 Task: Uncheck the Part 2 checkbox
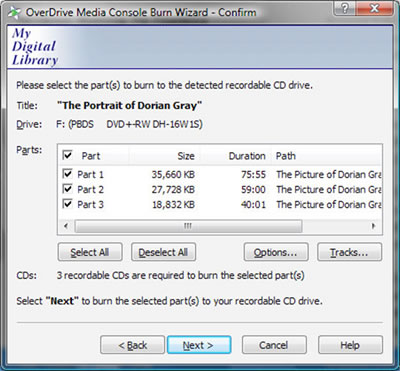tap(68, 189)
